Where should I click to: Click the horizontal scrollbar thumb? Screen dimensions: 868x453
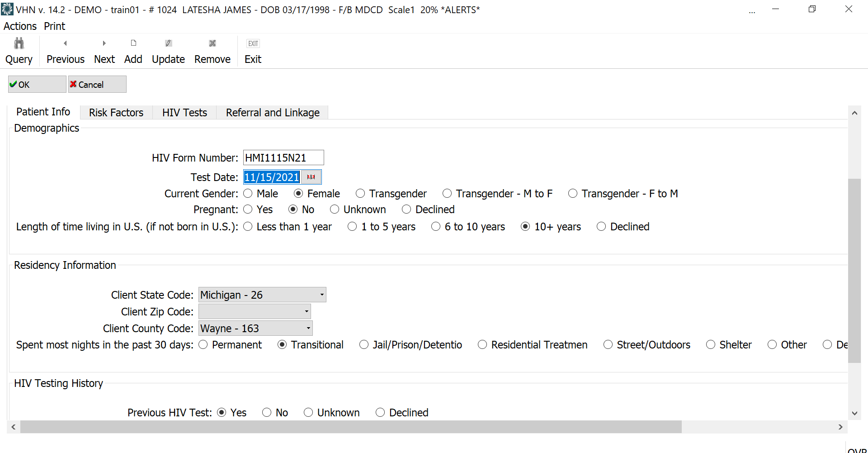pyautogui.click(x=351, y=427)
